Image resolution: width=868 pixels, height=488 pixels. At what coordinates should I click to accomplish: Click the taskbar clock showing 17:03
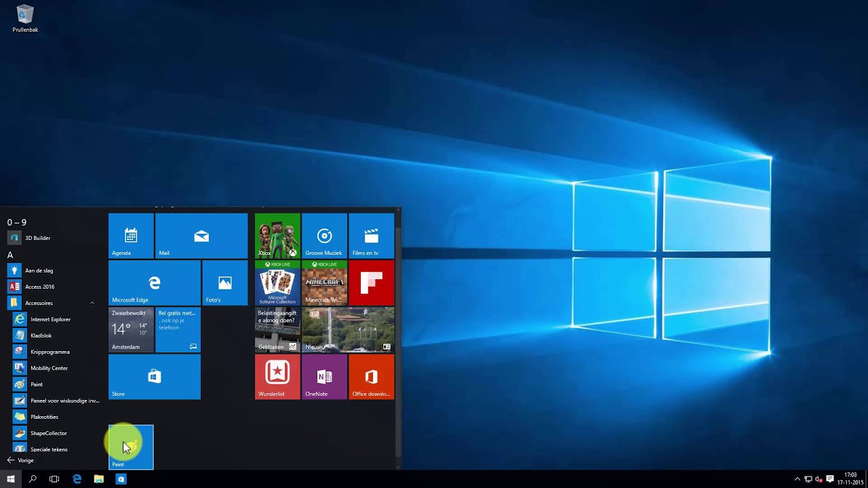850,479
